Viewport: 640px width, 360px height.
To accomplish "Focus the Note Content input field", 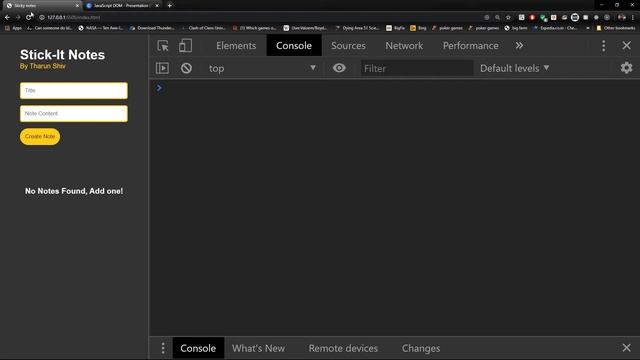I will coord(74,113).
